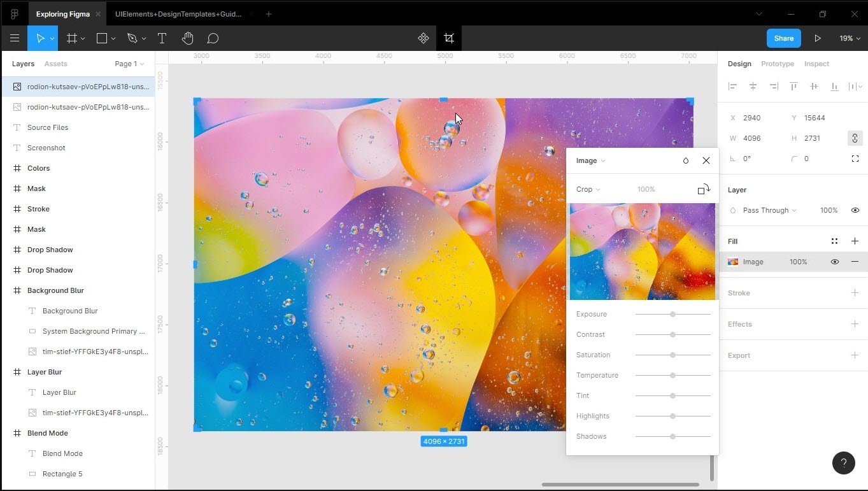Toggle constrain proportions lock icon
Viewport: 868px width, 491px height.
tap(855, 138)
